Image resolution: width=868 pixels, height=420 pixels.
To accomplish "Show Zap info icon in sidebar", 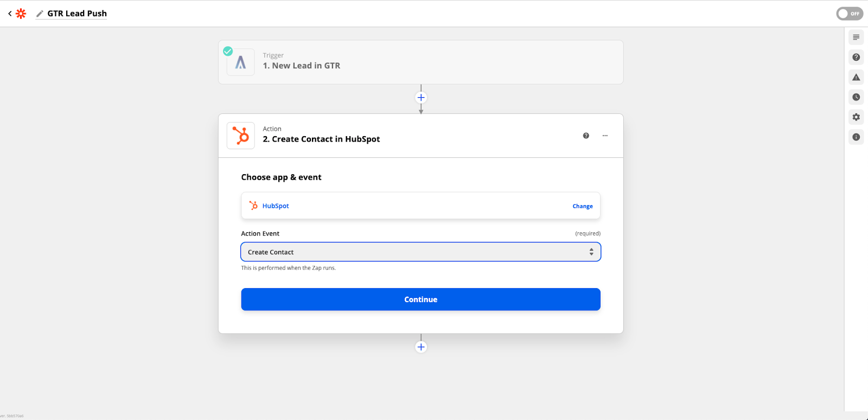I will pos(856,137).
